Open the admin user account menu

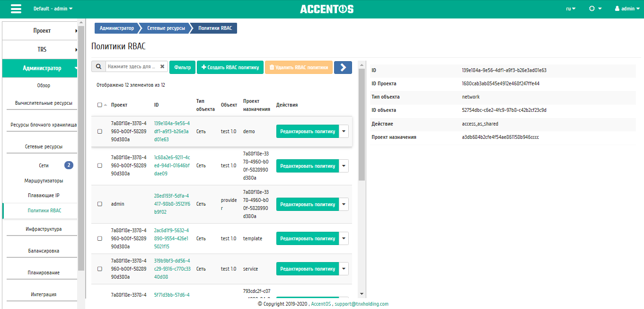coord(627,9)
